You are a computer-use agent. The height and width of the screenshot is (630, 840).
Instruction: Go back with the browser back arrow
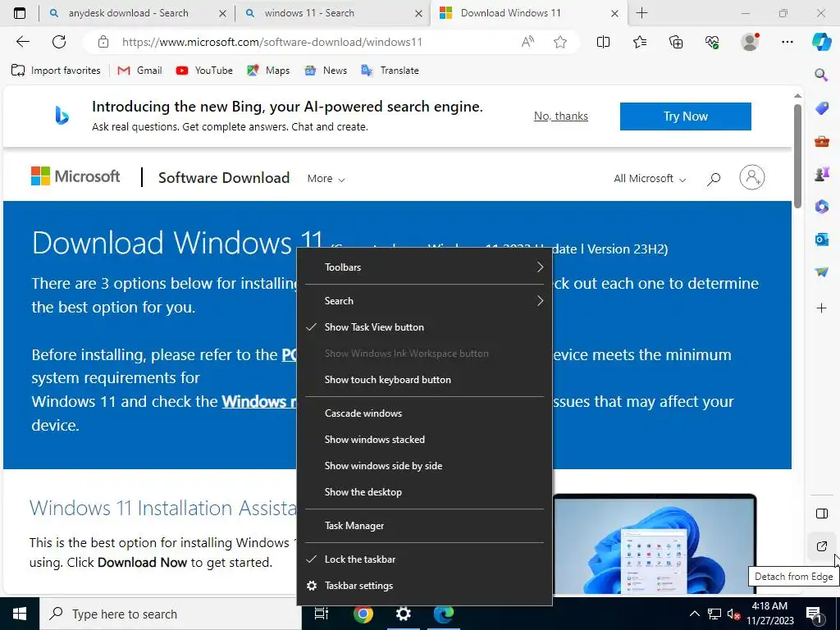[22, 42]
